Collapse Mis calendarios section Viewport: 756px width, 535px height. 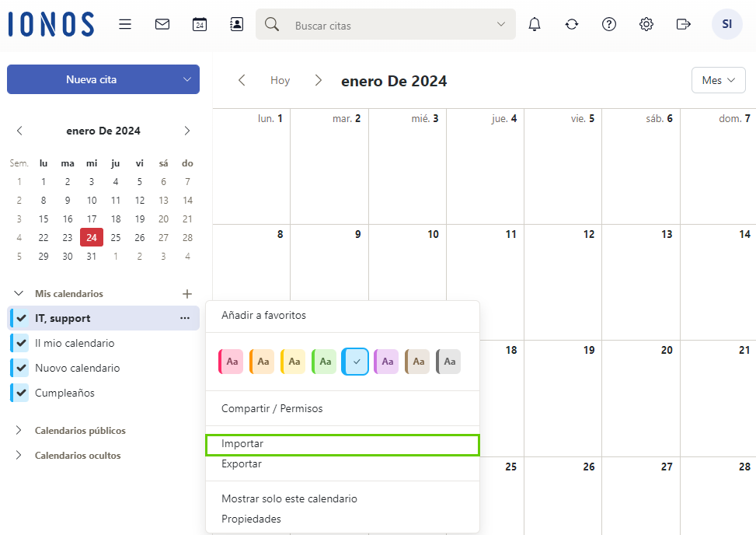tap(19, 293)
